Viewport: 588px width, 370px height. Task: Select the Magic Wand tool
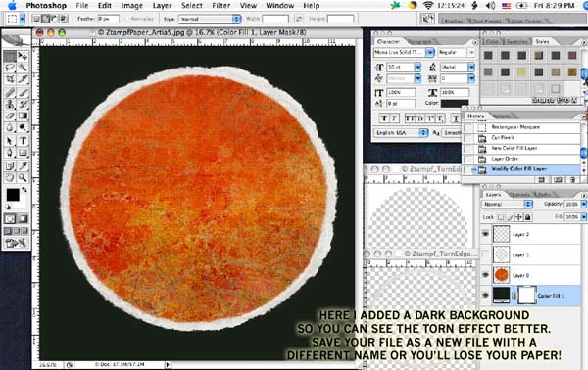pyautogui.click(x=23, y=68)
